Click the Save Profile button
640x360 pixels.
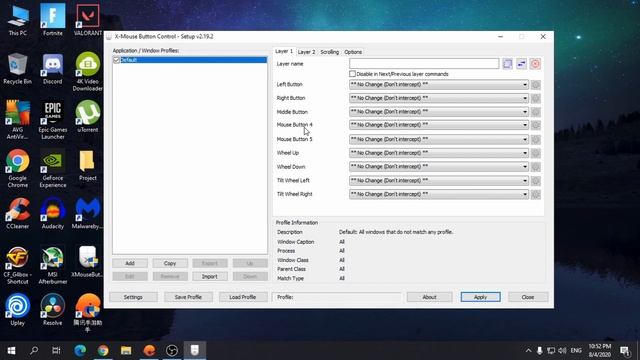point(188,297)
